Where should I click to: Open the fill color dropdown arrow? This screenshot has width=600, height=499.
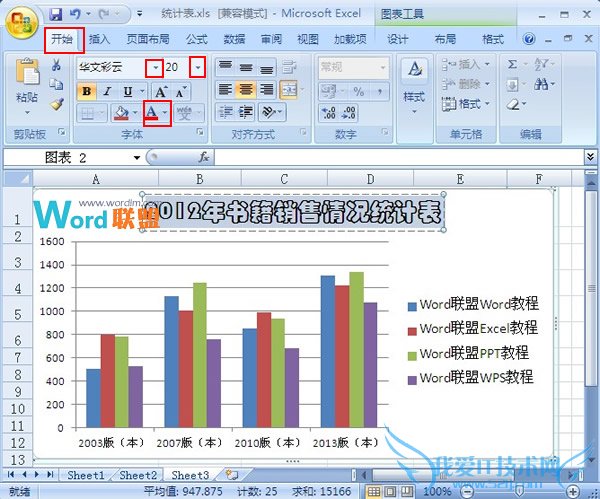(x=135, y=113)
